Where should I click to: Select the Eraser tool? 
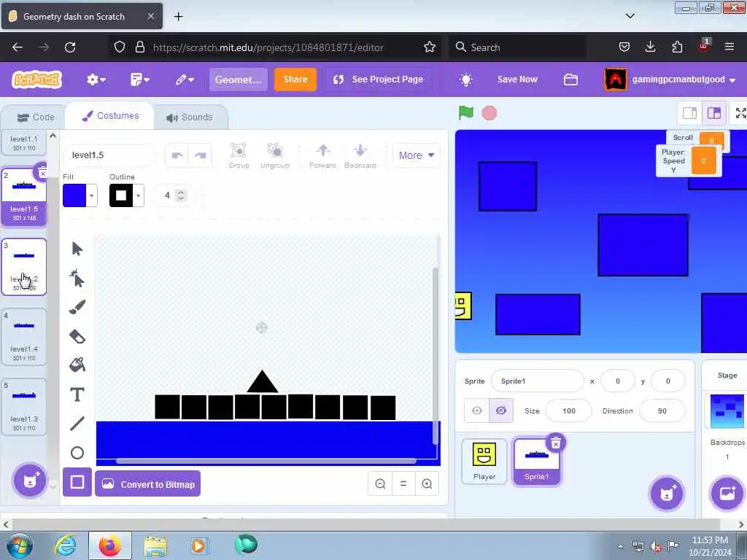click(77, 337)
